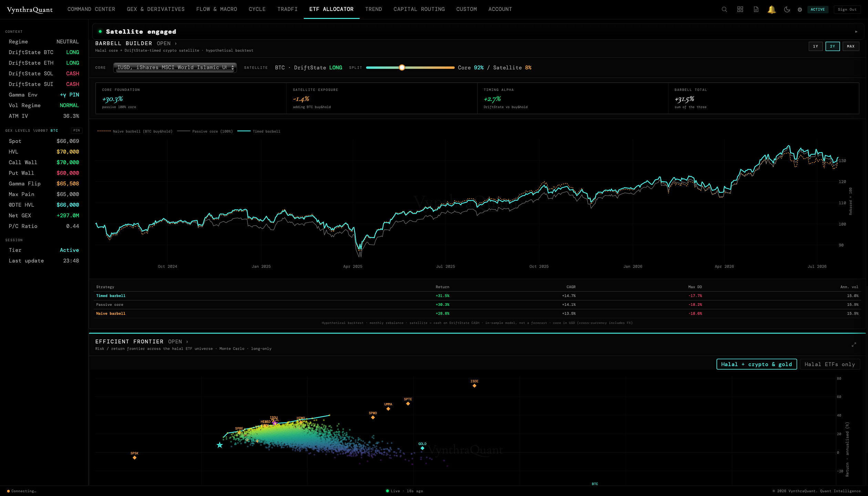Image resolution: width=868 pixels, height=496 pixels.
Task: Click the Timed barbell table row label
Action: point(111,296)
